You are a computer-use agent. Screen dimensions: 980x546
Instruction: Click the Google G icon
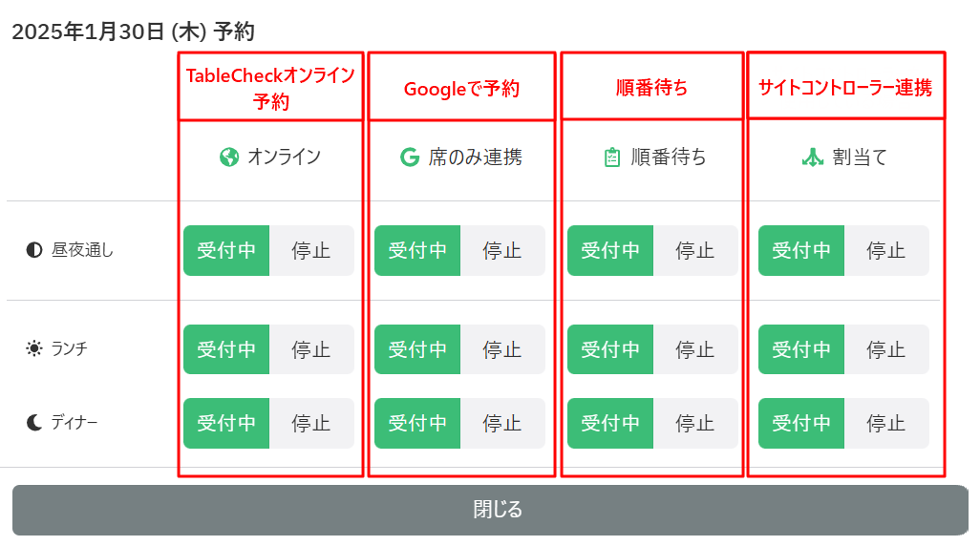pyautogui.click(x=409, y=157)
